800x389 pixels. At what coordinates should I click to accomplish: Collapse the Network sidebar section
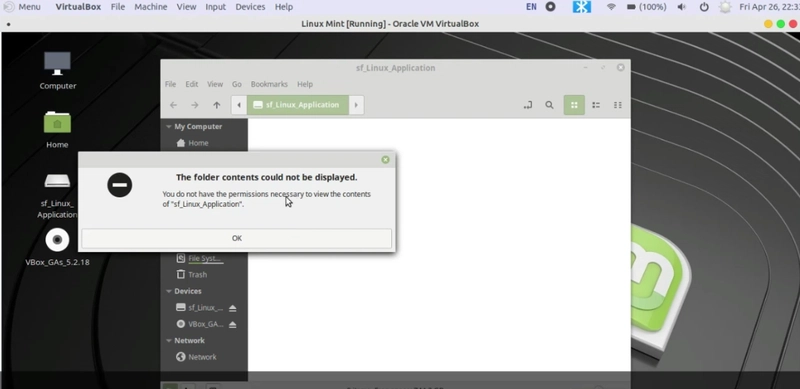pyautogui.click(x=168, y=341)
